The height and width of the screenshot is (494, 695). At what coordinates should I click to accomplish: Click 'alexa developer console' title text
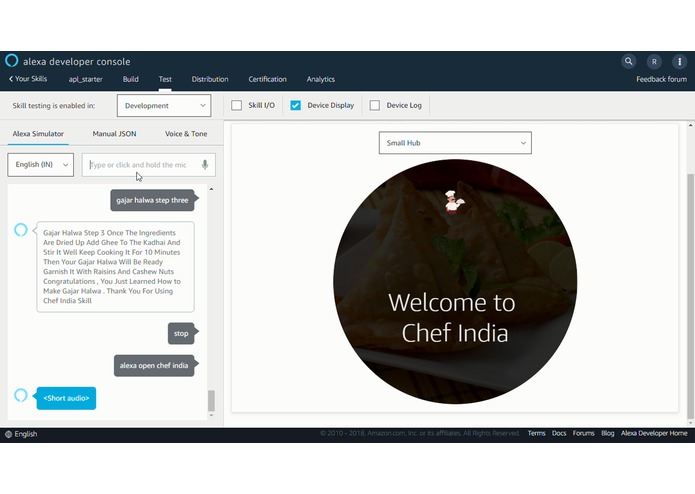pyautogui.click(x=77, y=62)
